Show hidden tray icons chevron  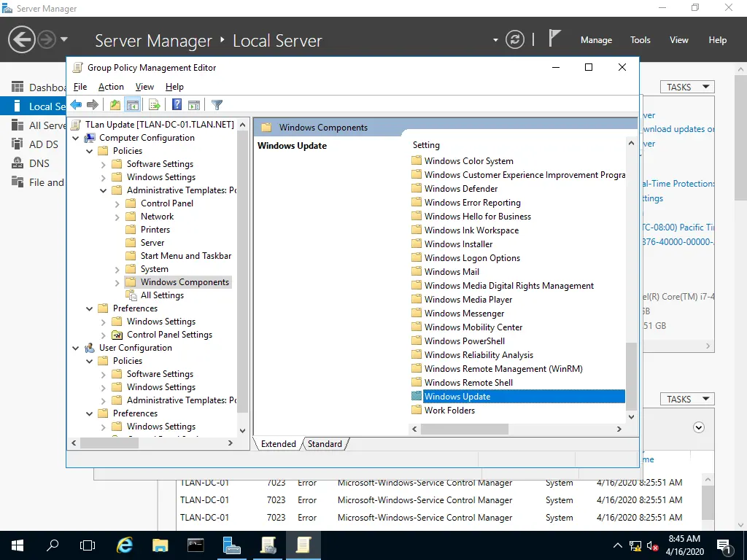(617, 545)
